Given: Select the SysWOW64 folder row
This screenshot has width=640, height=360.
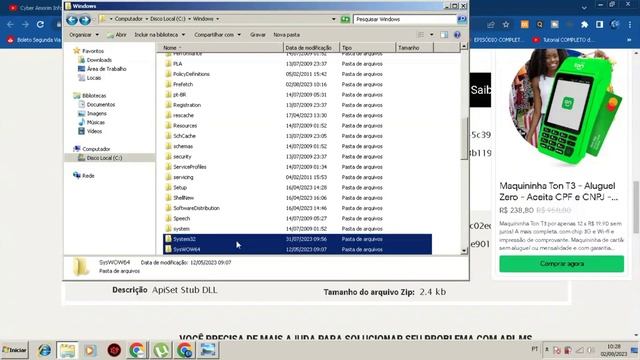Looking at the screenshot, I should coord(297,249).
